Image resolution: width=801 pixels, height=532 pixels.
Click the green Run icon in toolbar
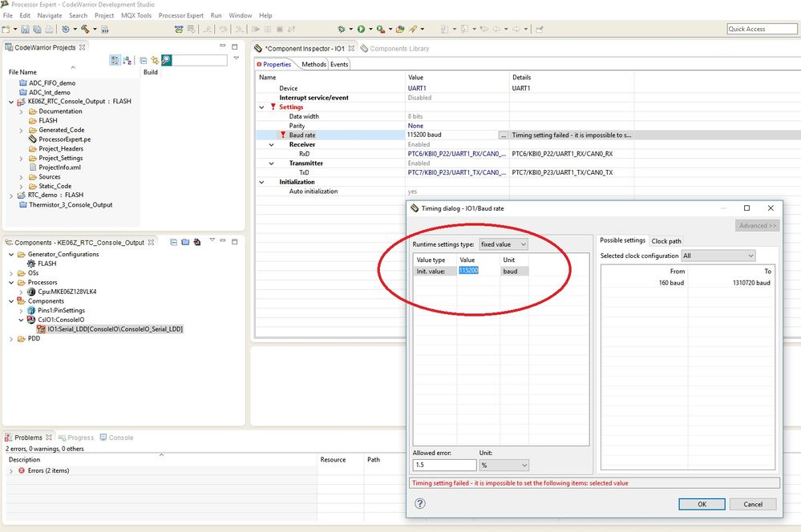point(361,29)
